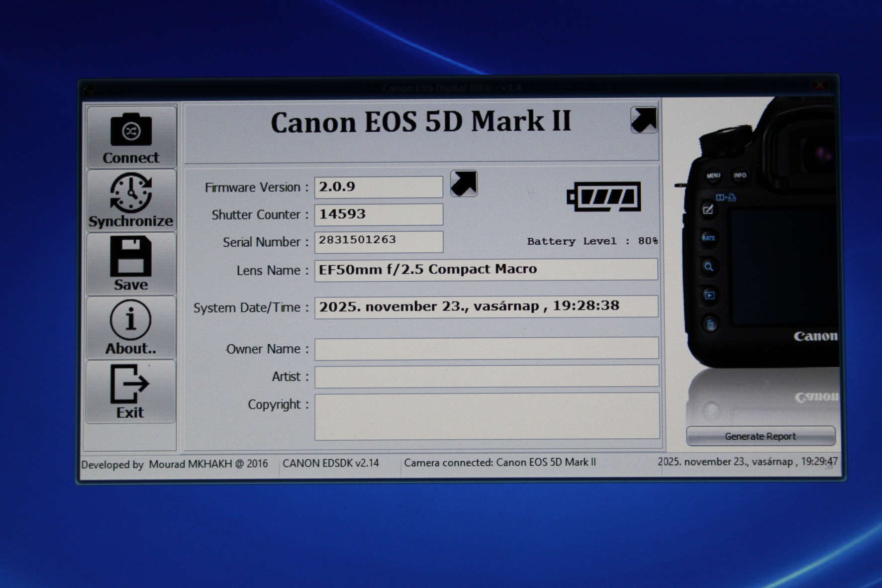882x588 pixels.
Task: Click the status bar date and time
Action: coord(748,462)
